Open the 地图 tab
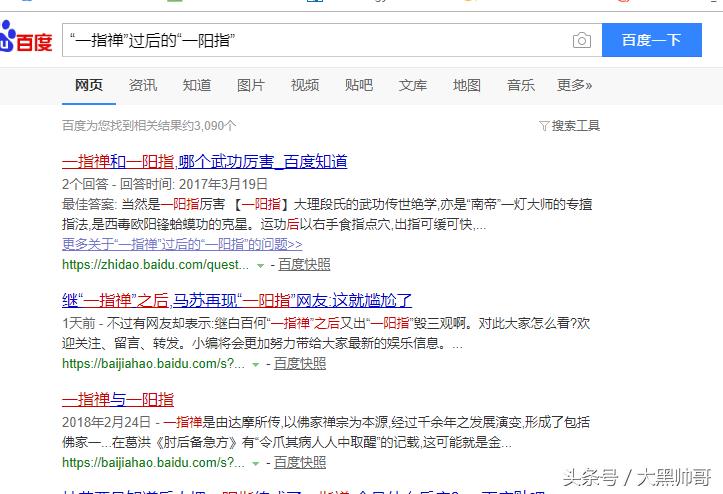 click(467, 85)
